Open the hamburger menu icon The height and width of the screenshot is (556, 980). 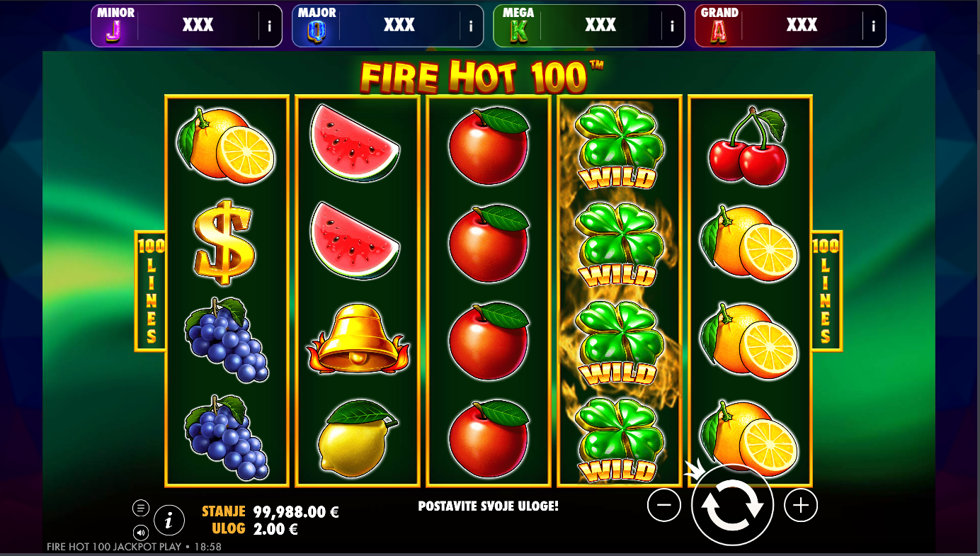point(140,508)
